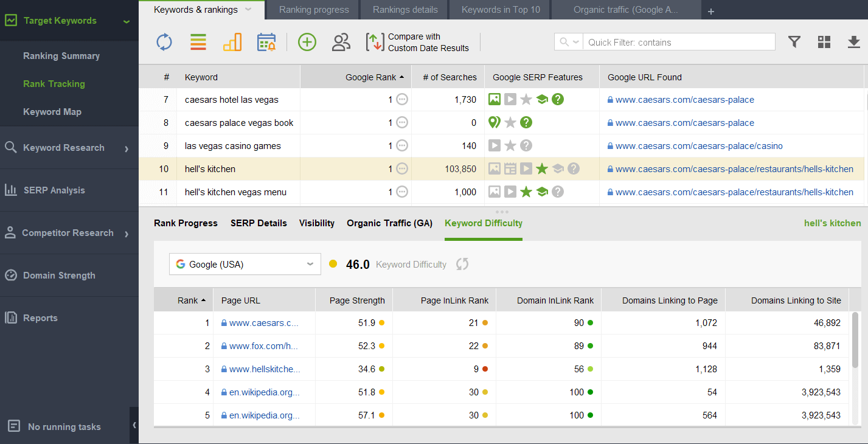Click the panel splitter dots handle
Viewport: 868px width, 444px height.
[502, 212]
